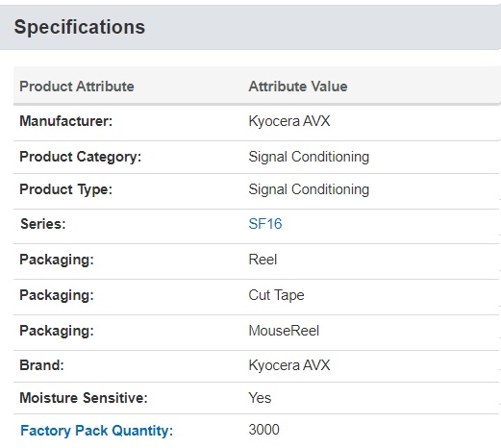The height and width of the screenshot is (448, 501).
Task: Select the Manufacturer label
Action: [x=66, y=121]
